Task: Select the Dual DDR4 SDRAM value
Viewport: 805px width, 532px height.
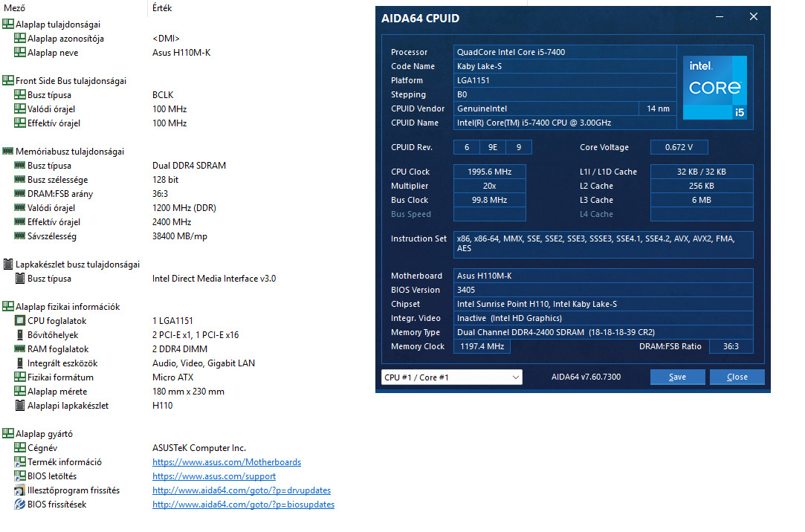Action: pos(189,165)
